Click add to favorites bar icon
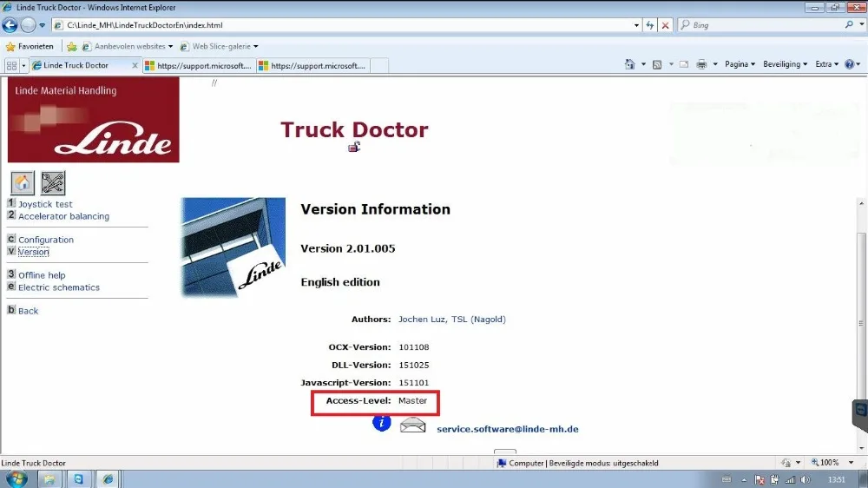Image resolution: width=868 pixels, height=488 pixels. (72, 47)
